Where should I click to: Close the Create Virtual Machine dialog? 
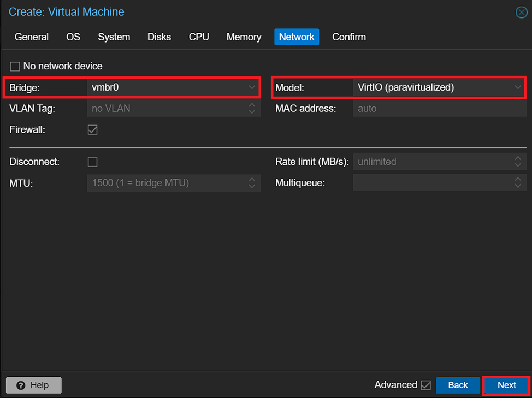coord(521,13)
